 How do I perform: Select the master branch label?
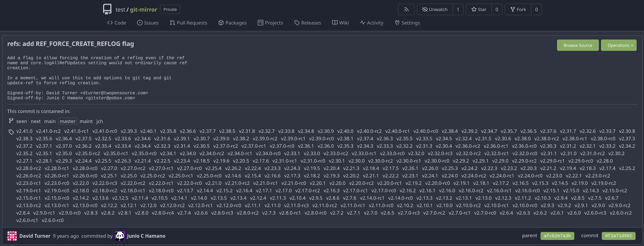pyautogui.click(x=67, y=121)
